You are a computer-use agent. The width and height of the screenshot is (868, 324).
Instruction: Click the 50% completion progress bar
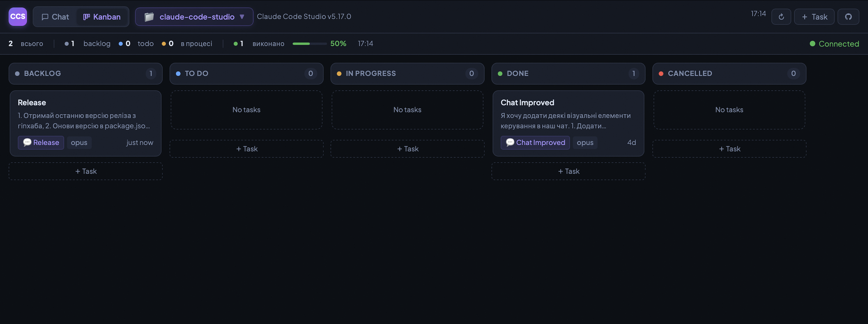coord(310,43)
